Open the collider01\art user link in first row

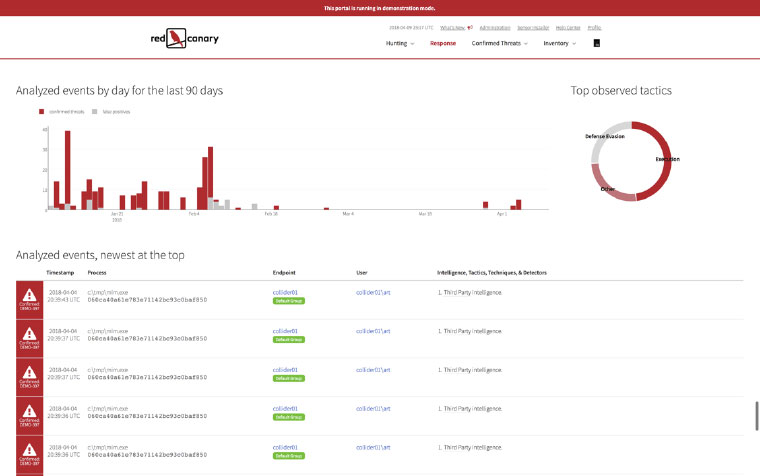(373, 291)
